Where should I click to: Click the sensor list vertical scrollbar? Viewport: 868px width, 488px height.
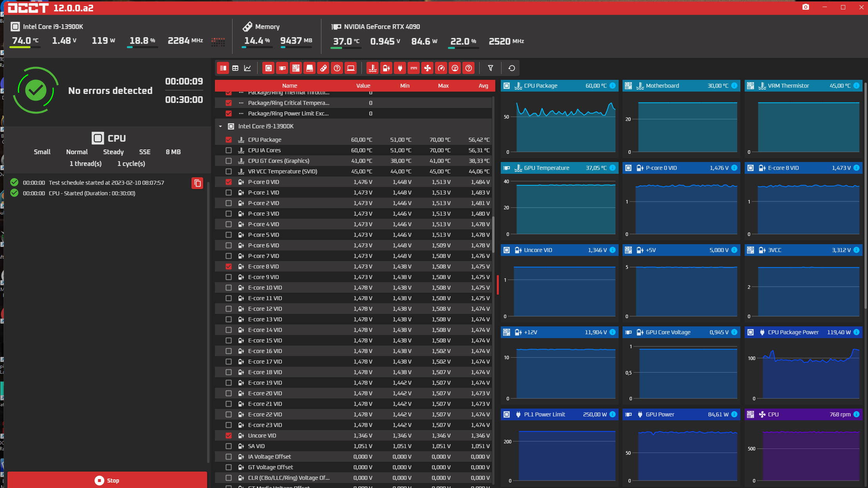pyautogui.click(x=493, y=235)
